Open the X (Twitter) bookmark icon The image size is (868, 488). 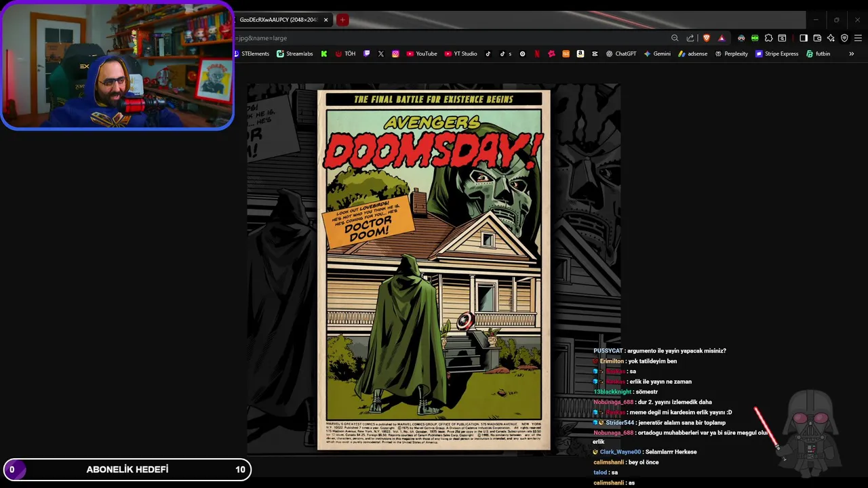pos(381,54)
